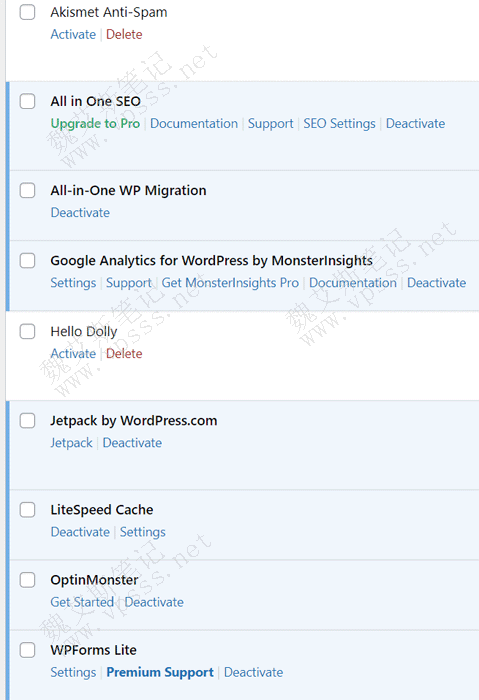Deactivate Jetpack by WordPress.com
This screenshot has width=479, height=700.
point(132,443)
